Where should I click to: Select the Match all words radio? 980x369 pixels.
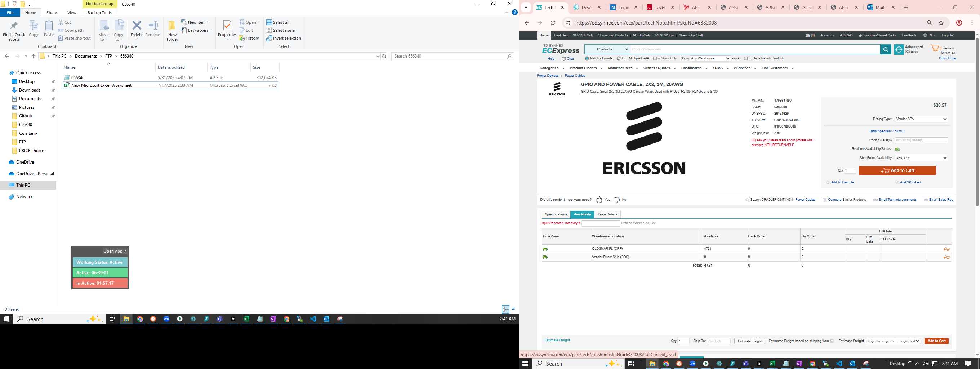coord(587,59)
